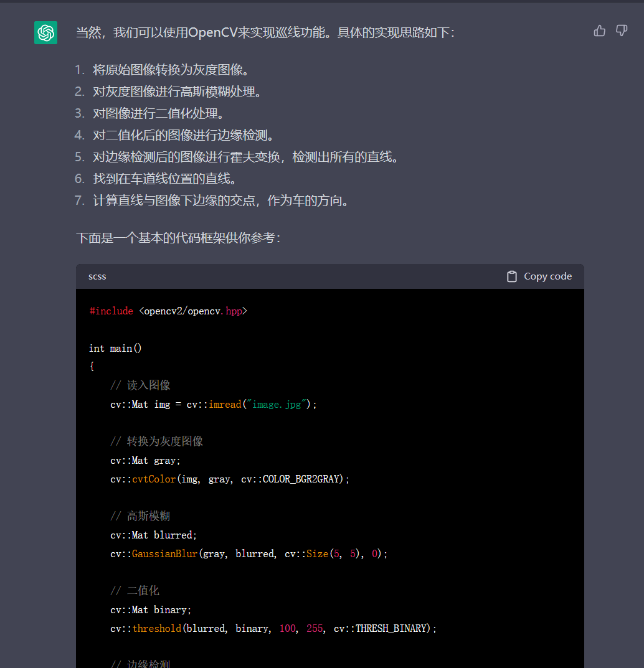Image resolution: width=644 pixels, height=668 pixels.
Task: Click the comment '// 读入图像'
Action: pyautogui.click(x=140, y=385)
